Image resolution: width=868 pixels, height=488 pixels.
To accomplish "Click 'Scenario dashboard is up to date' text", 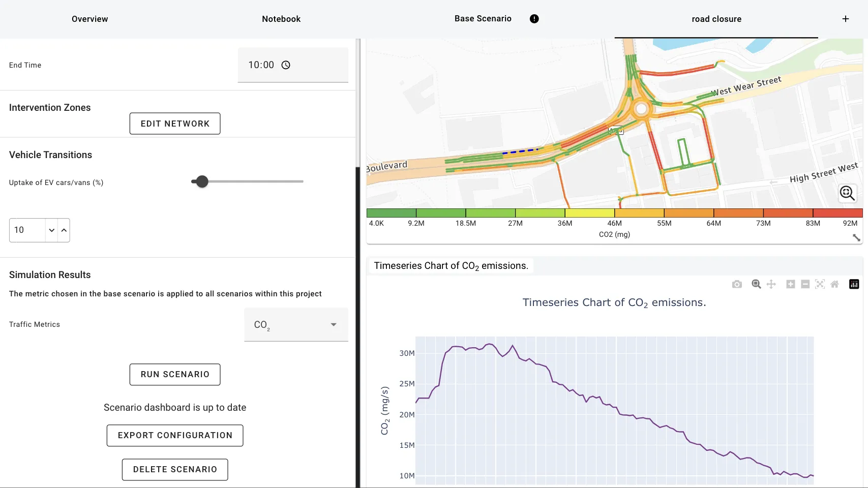I will pos(175,408).
